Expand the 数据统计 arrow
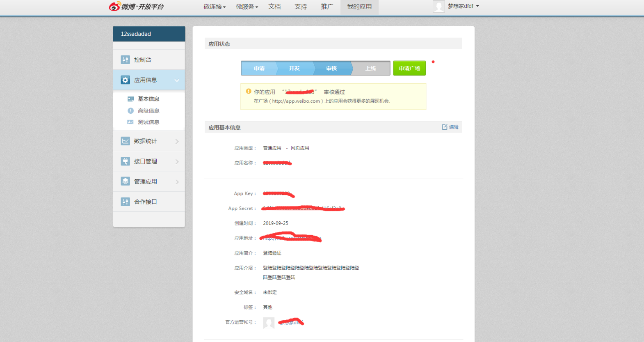 point(177,141)
